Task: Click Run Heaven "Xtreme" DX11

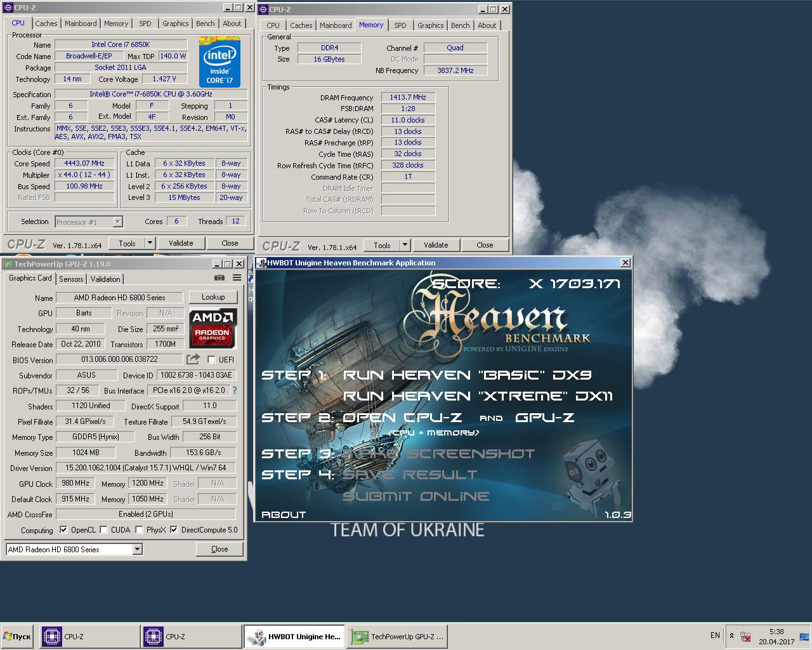Action: (478, 396)
